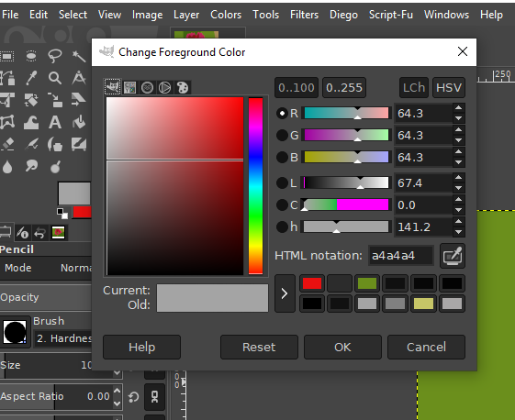
Task: Select the Airbrush tool
Action: [x=31, y=144]
